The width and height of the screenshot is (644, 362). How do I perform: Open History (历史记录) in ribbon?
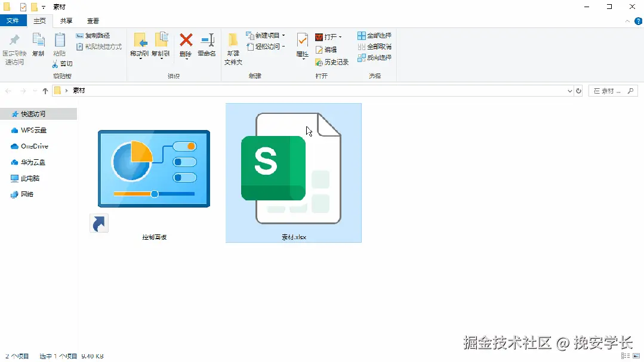click(x=332, y=63)
